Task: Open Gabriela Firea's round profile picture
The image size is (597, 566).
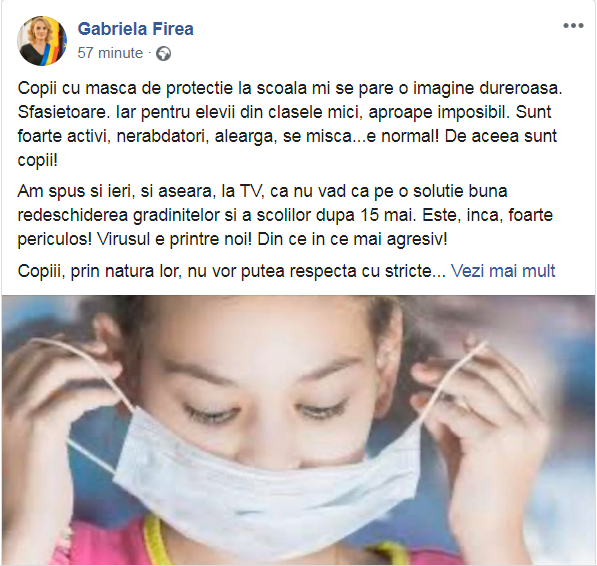Action: click(x=42, y=41)
